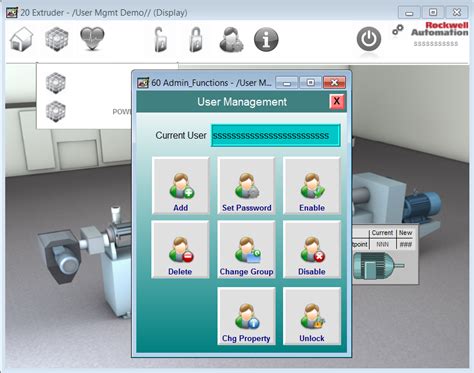Click the User Management header text

242,102
